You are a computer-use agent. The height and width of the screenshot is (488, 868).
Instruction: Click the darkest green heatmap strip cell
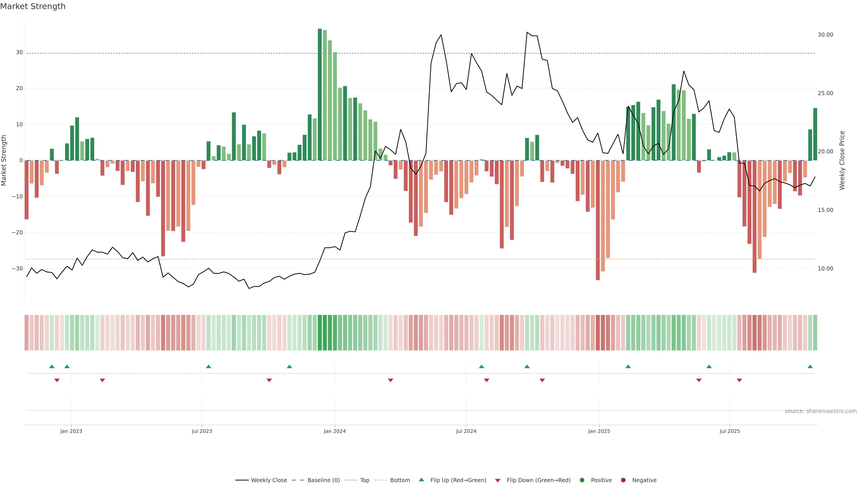coord(320,332)
